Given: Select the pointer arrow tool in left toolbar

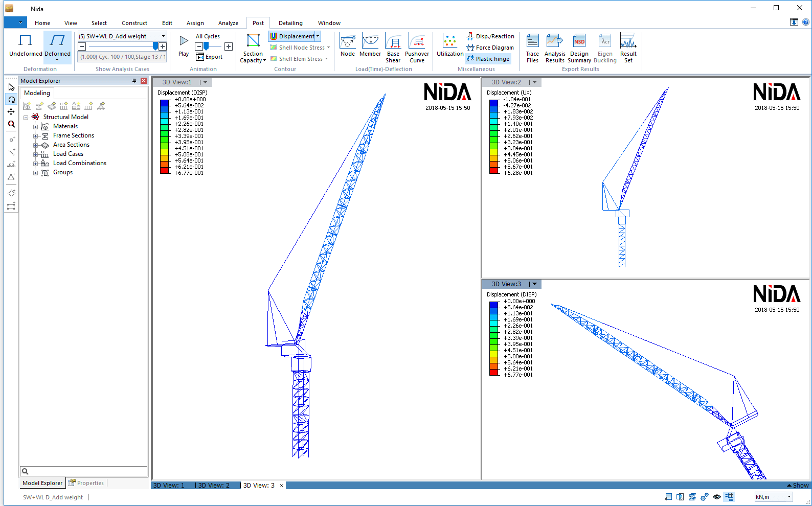Looking at the screenshot, I should (11, 87).
